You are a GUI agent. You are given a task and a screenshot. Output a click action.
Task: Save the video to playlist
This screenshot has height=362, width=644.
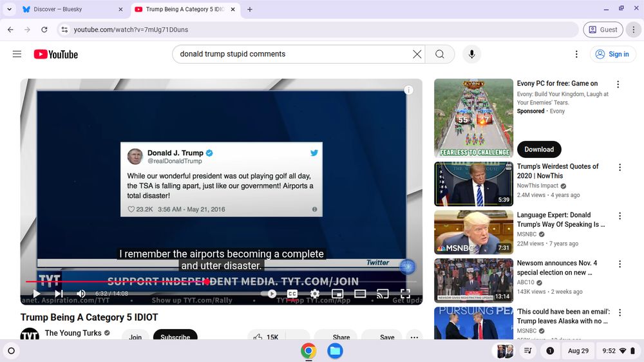[x=381, y=336]
